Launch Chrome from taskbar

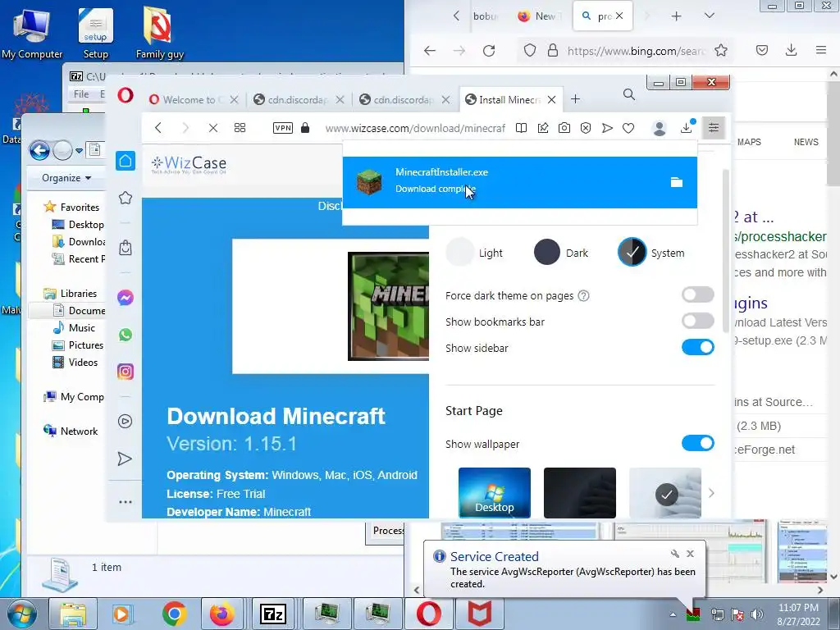click(x=174, y=614)
